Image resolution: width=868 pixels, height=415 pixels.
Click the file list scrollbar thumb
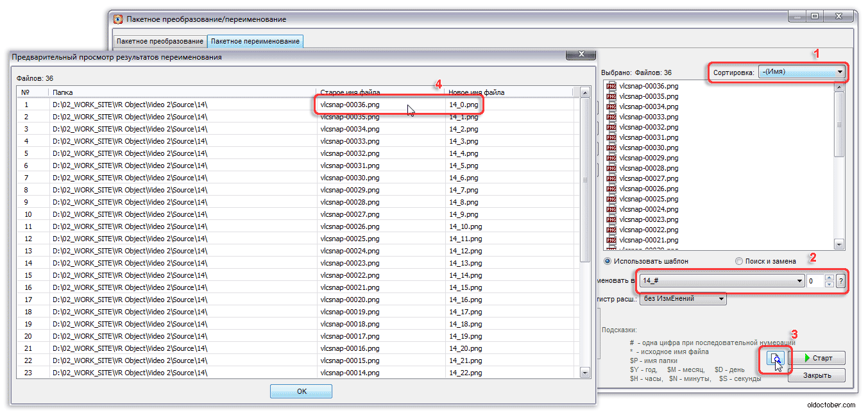point(839,125)
